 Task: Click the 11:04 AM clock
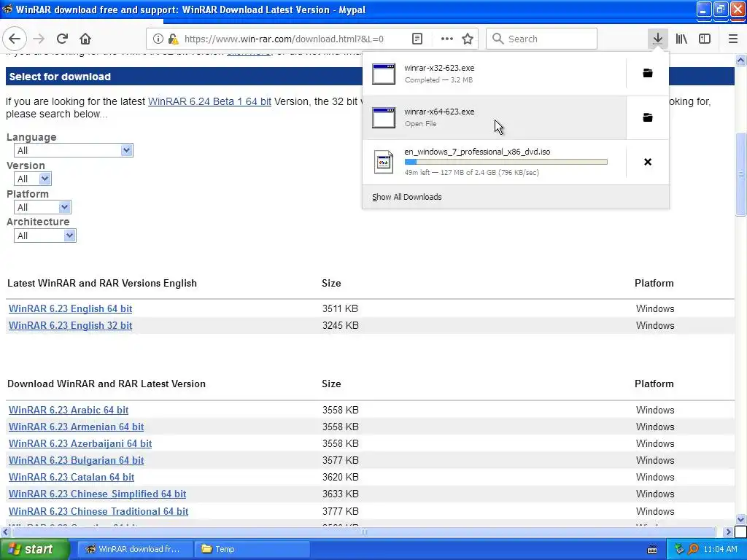click(x=720, y=549)
